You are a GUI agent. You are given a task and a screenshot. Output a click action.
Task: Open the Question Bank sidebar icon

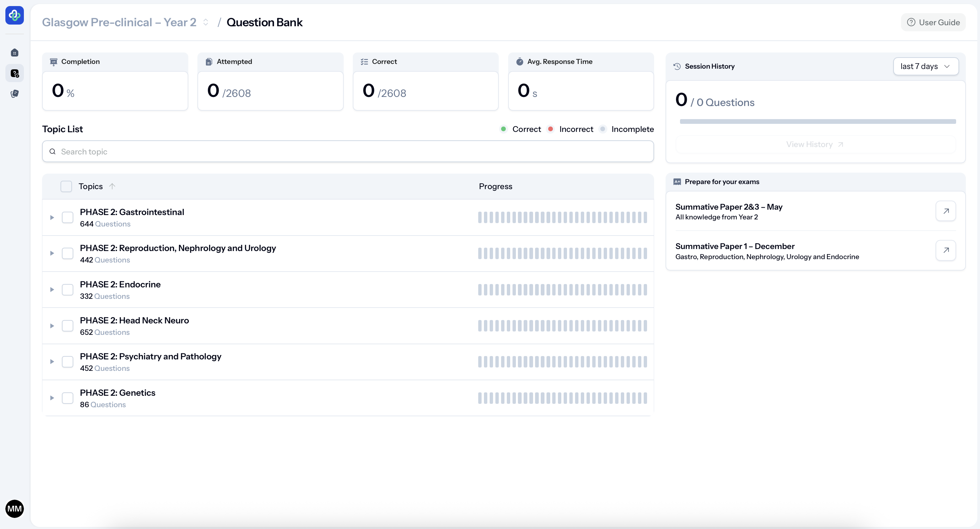14,73
